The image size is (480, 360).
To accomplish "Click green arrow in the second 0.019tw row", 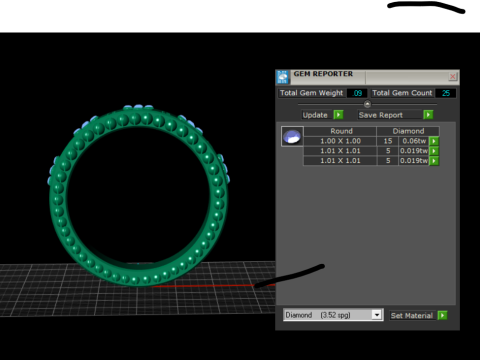I will (434, 151).
